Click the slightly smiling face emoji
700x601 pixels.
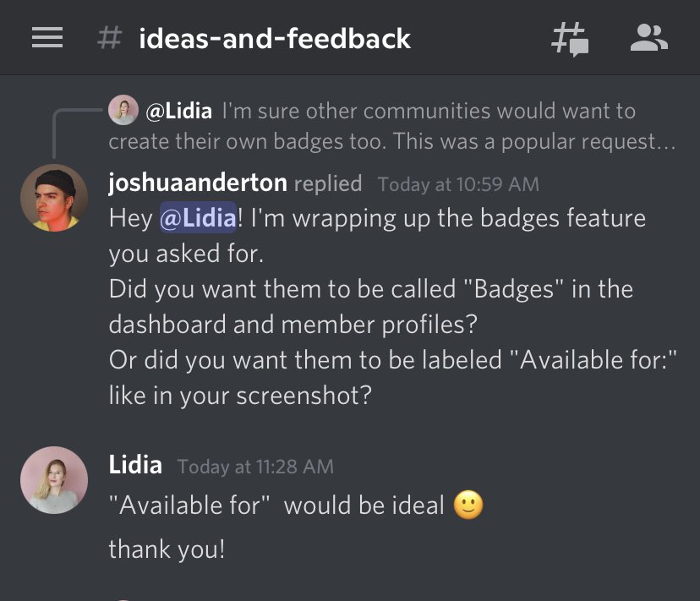pos(468,505)
